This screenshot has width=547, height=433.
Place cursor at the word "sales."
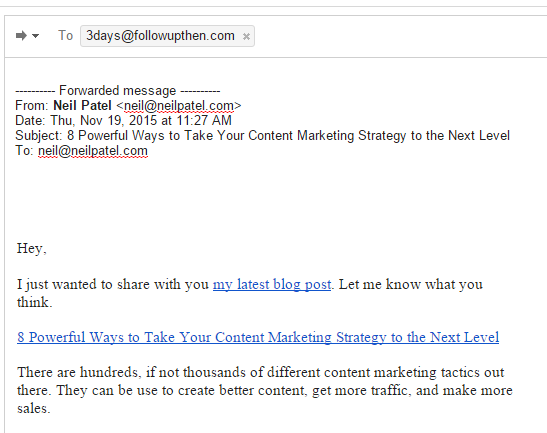point(34,409)
